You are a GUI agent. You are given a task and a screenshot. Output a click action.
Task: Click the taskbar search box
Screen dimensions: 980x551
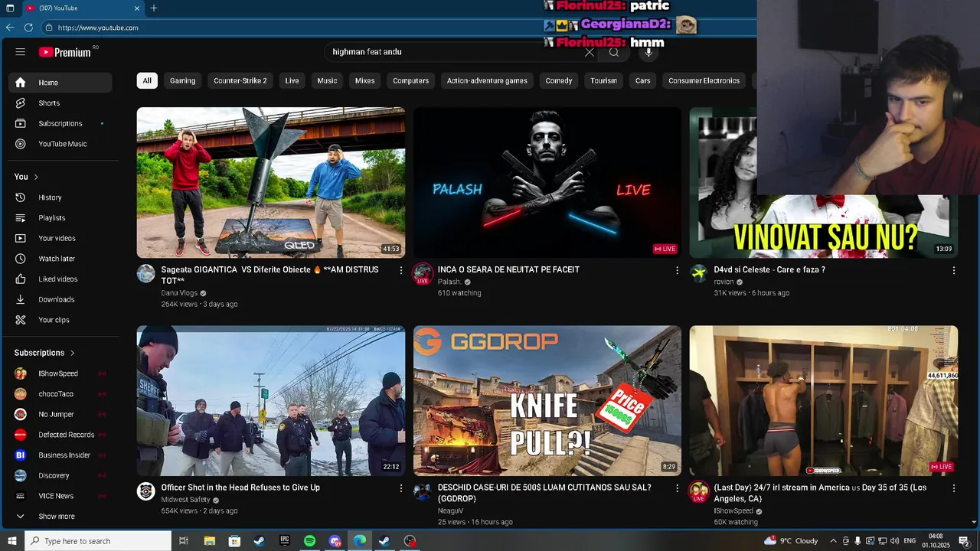98,541
